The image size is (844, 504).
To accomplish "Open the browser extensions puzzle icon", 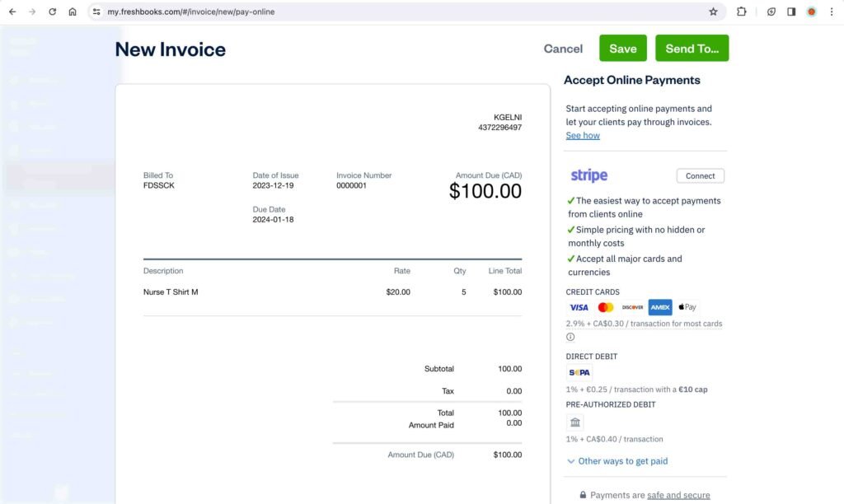I will (x=740, y=12).
